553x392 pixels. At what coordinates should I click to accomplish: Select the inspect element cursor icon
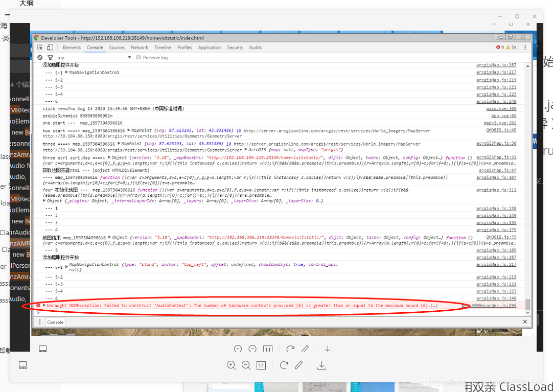[x=39, y=47]
